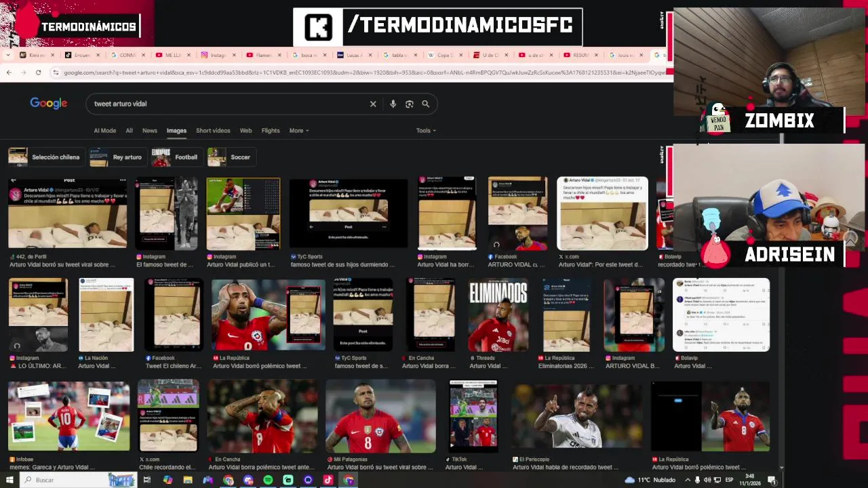868x488 pixels.
Task: Switch to the 'boca' Google browser tab
Action: 309,55
